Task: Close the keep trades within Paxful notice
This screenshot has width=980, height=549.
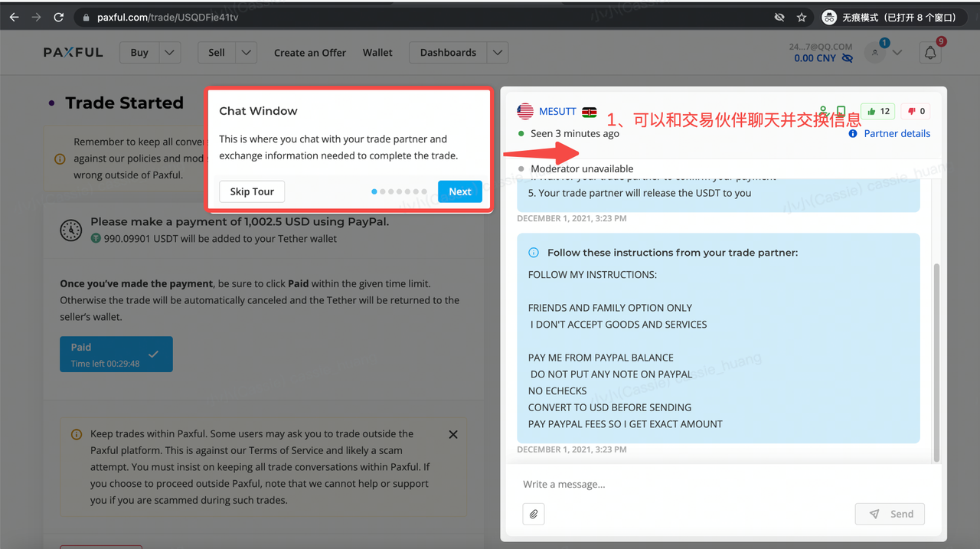Action: [453, 434]
